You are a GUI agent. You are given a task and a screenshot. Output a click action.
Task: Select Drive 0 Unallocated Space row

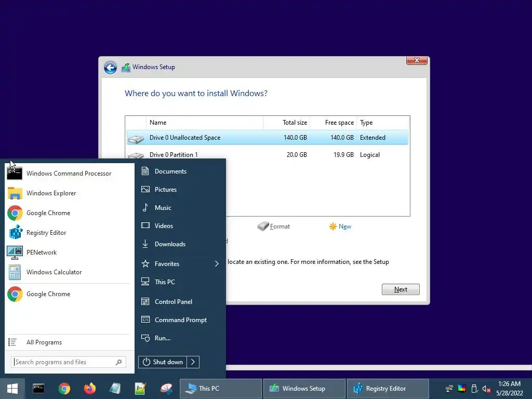268,138
